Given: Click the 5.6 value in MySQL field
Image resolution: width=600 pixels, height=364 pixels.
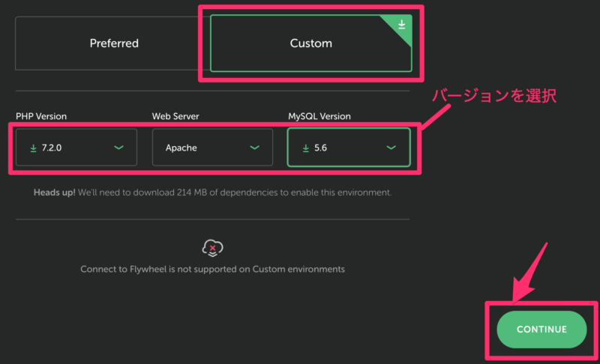Looking at the screenshot, I should [x=321, y=148].
